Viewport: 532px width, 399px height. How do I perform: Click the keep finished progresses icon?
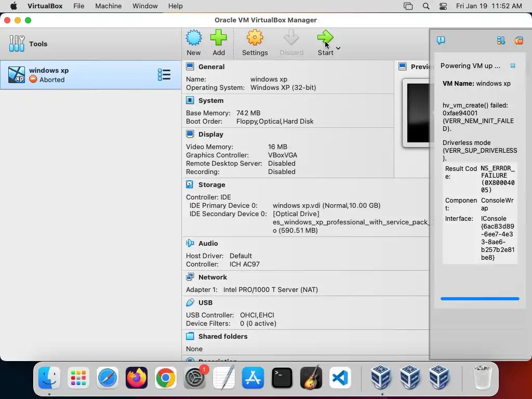(501, 41)
